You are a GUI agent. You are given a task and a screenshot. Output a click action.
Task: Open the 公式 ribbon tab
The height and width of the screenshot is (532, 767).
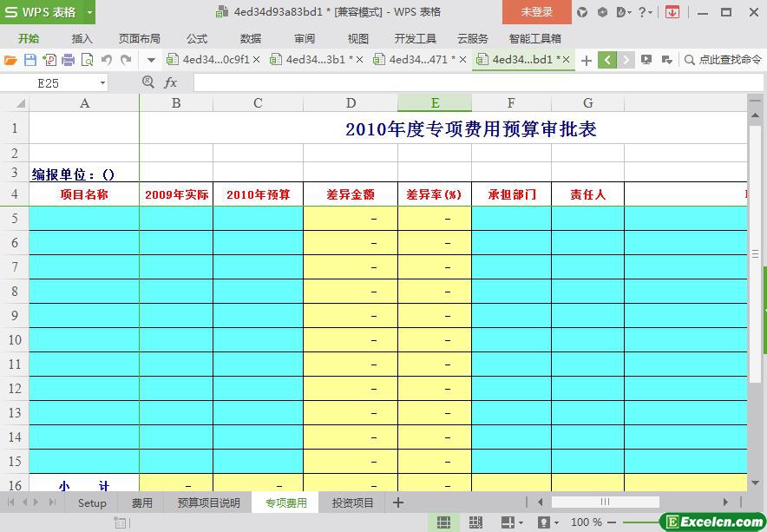(x=197, y=38)
